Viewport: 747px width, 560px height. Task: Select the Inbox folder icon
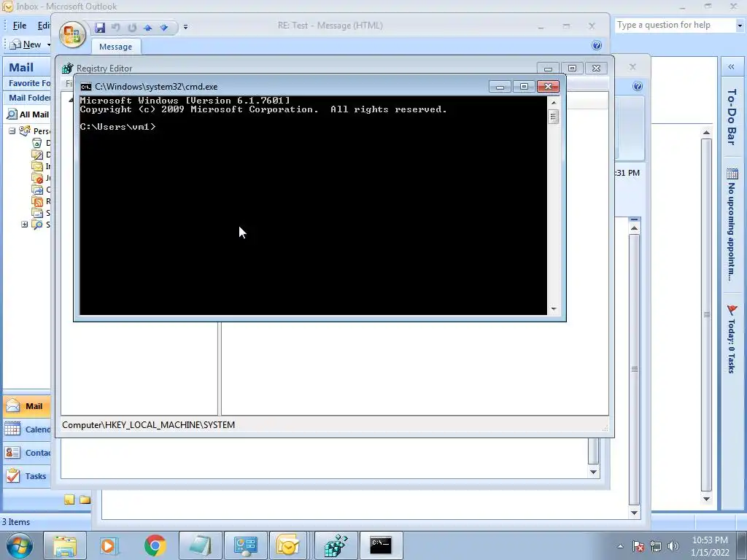pos(37,166)
